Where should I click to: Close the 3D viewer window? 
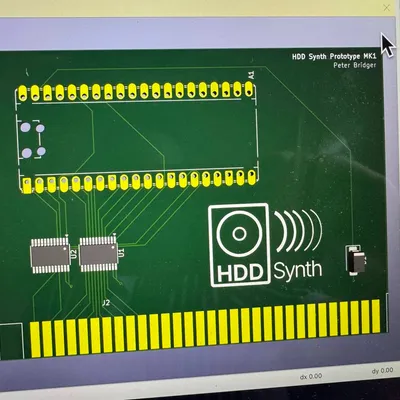(386, 8)
